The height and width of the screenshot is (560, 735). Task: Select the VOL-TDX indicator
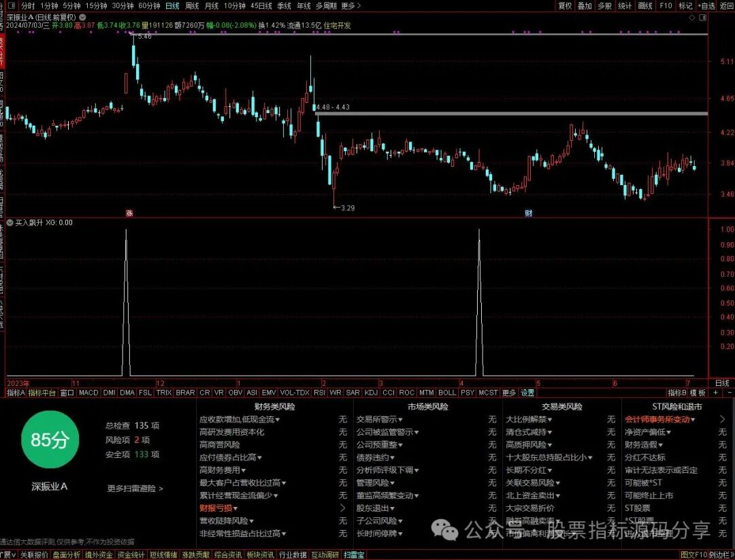pyautogui.click(x=295, y=393)
